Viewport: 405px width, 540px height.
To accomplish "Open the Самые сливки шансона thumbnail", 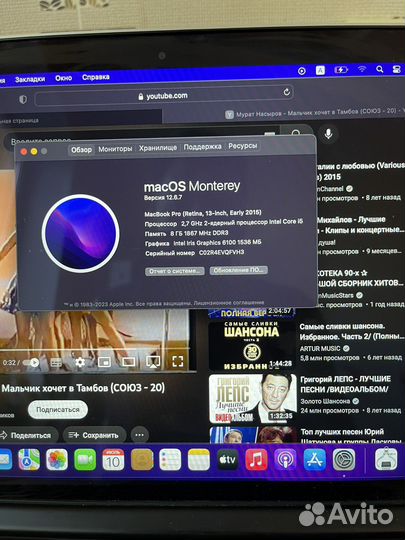I will [252, 346].
